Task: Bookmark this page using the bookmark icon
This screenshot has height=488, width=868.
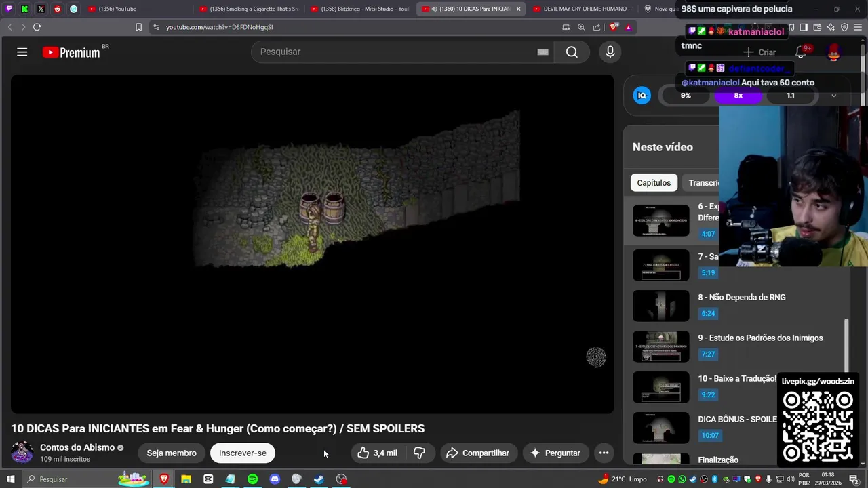Action: (x=138, y=27)
